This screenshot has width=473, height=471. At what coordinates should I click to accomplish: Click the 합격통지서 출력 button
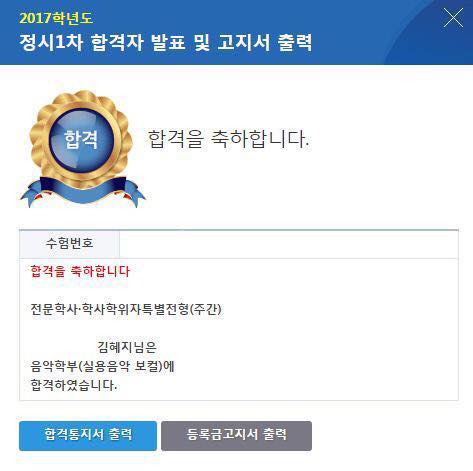(x=88, y=436)
